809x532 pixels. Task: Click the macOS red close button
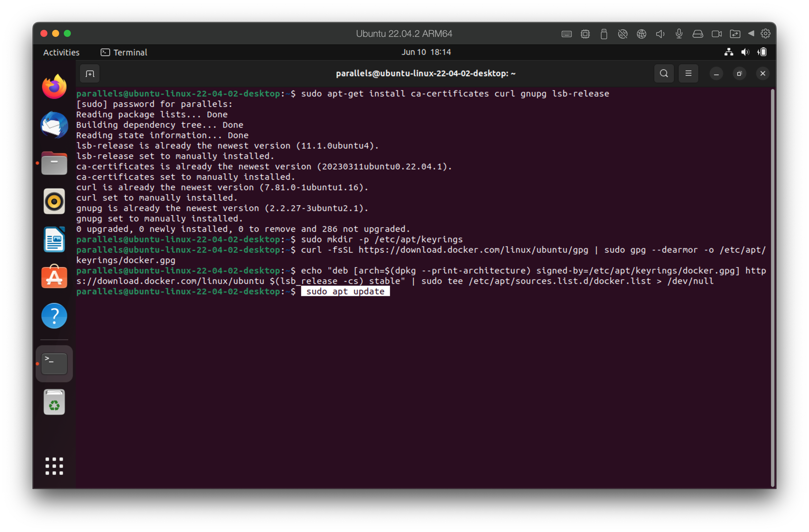coord(44,33)
